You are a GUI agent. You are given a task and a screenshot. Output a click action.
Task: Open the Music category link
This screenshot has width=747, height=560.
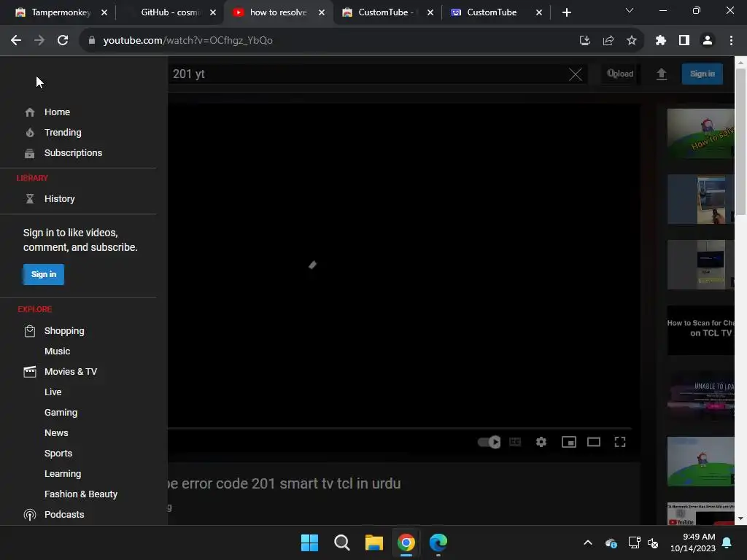coord(57,351)
